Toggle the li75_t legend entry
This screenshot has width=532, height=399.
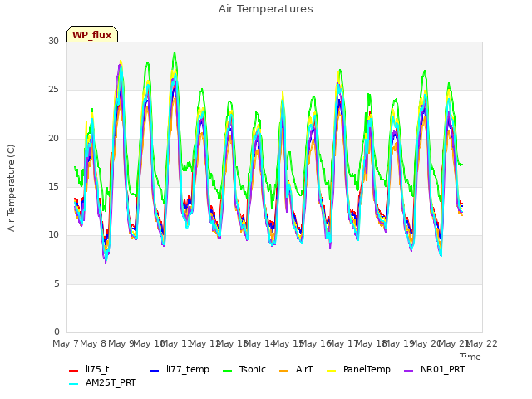(89, 369)
